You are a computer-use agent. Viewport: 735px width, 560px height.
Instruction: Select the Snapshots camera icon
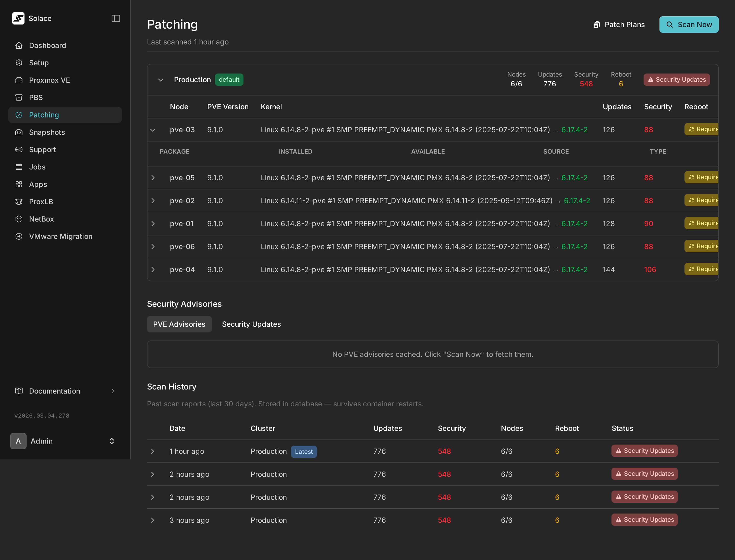click(19, 132)
